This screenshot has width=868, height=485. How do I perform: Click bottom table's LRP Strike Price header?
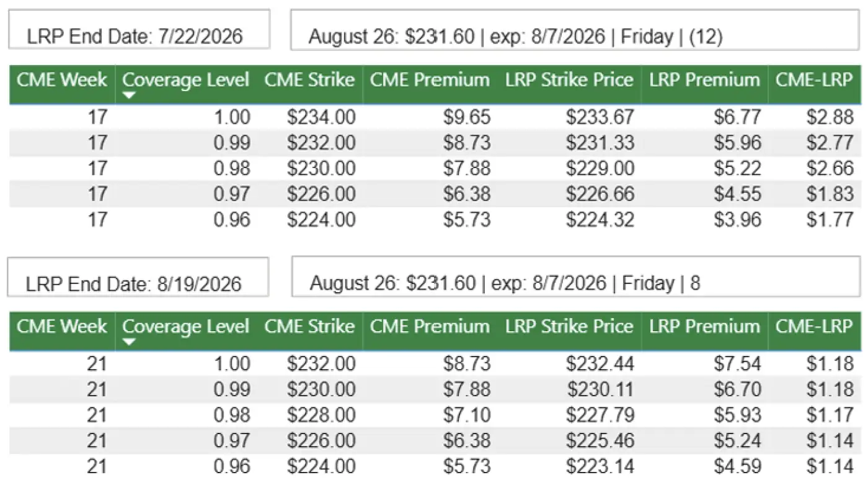[x=569, y=326]
